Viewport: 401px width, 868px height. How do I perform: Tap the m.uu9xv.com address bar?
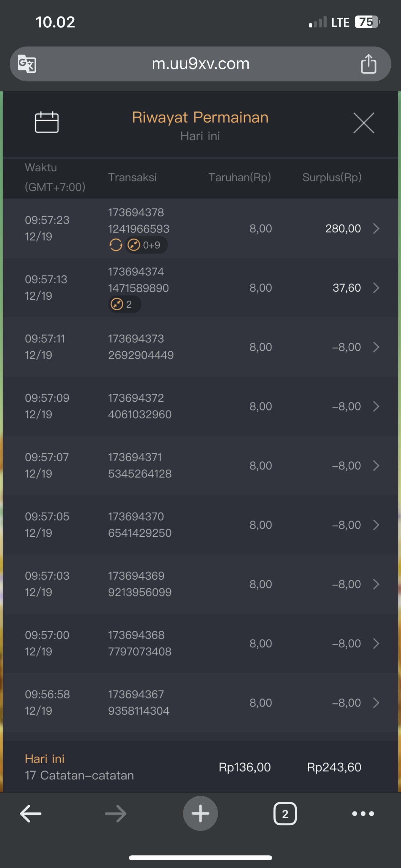[200, 64]
